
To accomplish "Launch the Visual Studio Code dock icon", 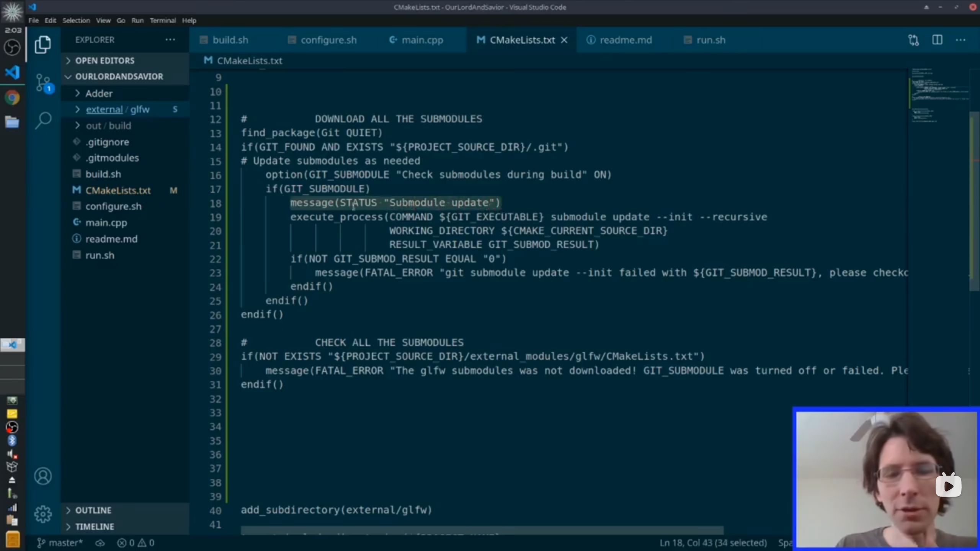I will click(12, 72).
